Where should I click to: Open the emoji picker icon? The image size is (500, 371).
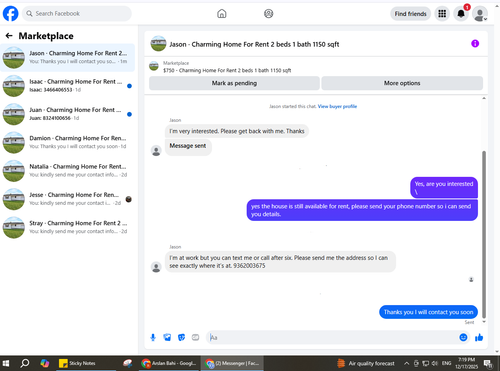[x=463, y=337]
